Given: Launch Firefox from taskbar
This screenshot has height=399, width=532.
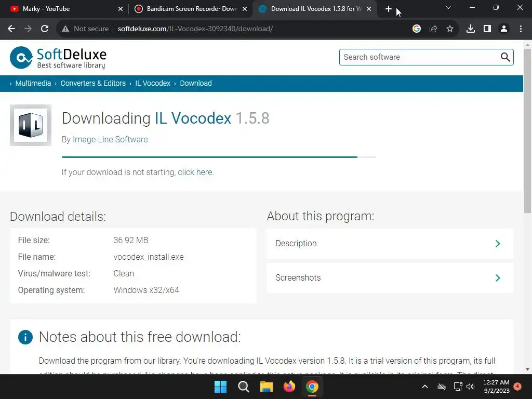Looking at the screenshot, I should point(289,387).
